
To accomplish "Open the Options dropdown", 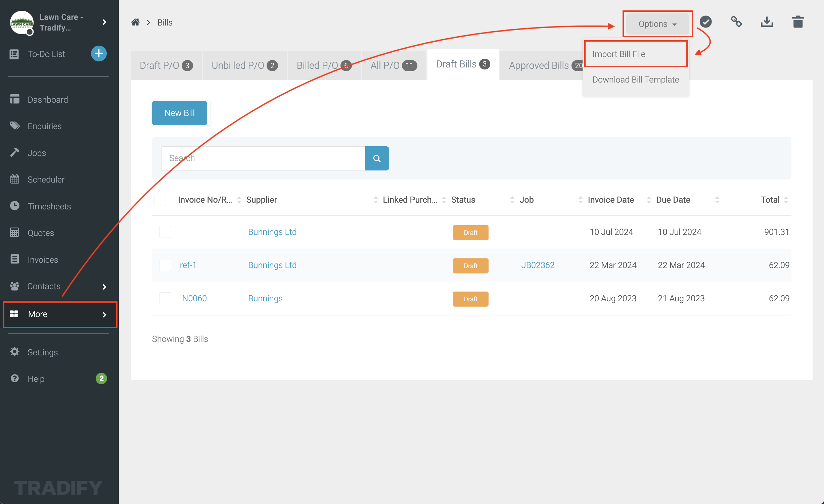I will tap(657, 24).
